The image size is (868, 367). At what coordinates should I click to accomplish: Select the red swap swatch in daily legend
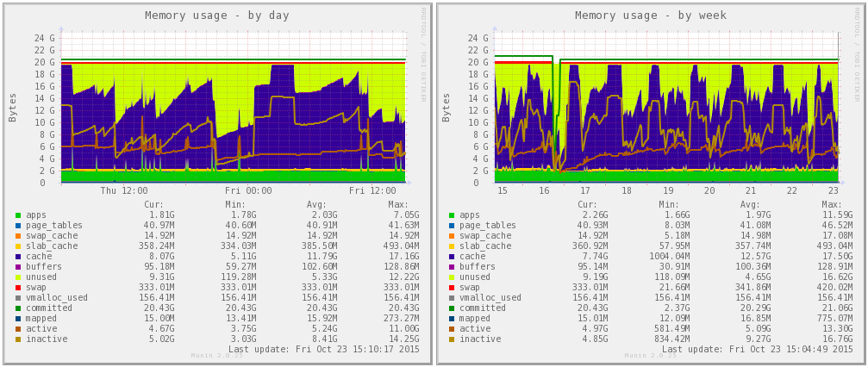[x=18, y=287]
